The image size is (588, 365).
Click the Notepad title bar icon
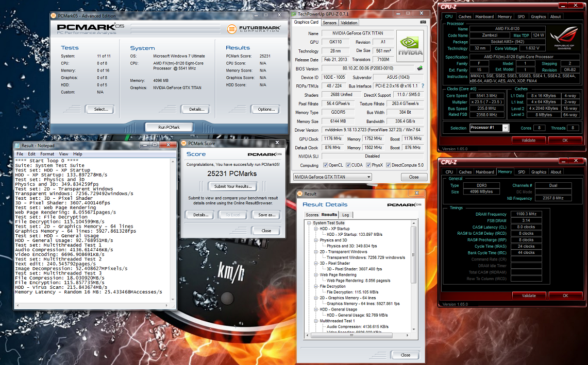(17, 145)
